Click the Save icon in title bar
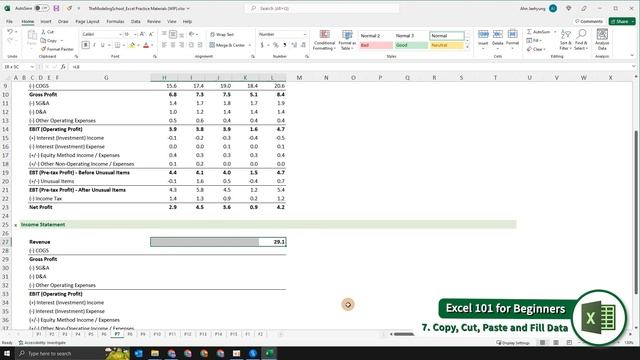The width and height of the screenshot is (640, 360). click(56, 8)
